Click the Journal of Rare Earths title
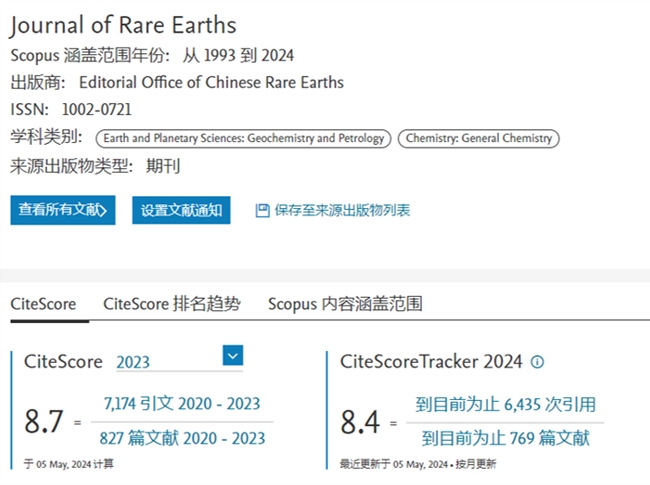 [x=123, y=25]
